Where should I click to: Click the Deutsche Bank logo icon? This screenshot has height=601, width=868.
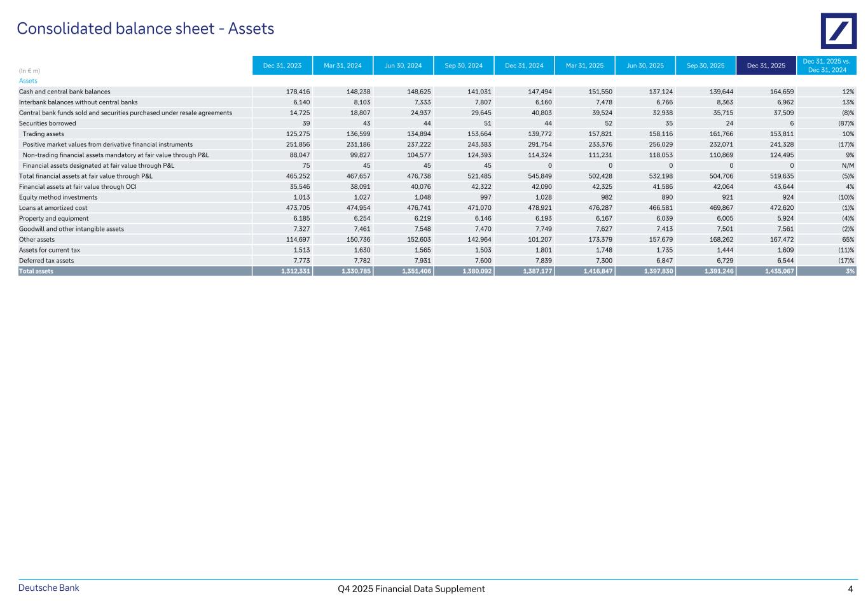pyautogui.click(x=838, y=31)
